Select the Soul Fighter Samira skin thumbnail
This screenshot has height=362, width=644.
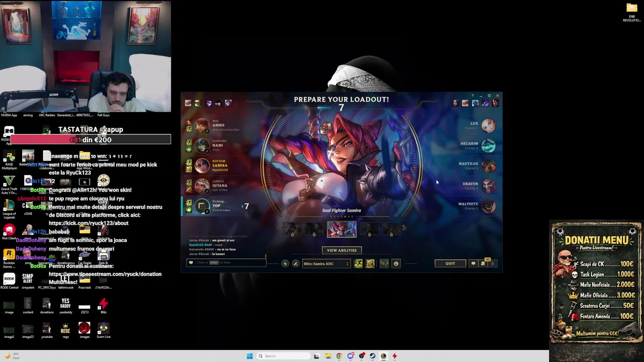pyautogui.click(x=342, y=229)
